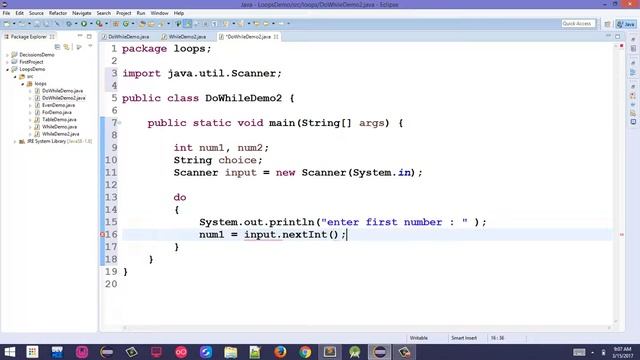Create a New Java Class via toolbar icon

(126, 24)
